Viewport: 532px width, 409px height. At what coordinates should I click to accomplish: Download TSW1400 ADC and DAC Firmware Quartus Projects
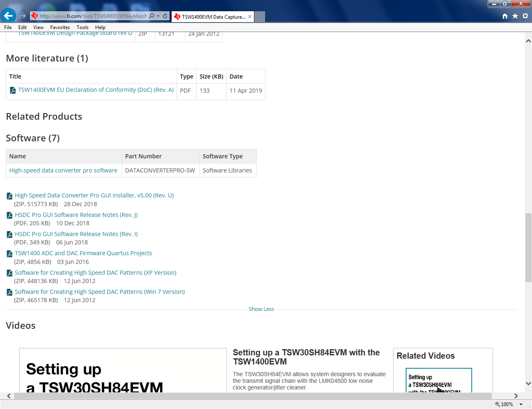84,253
